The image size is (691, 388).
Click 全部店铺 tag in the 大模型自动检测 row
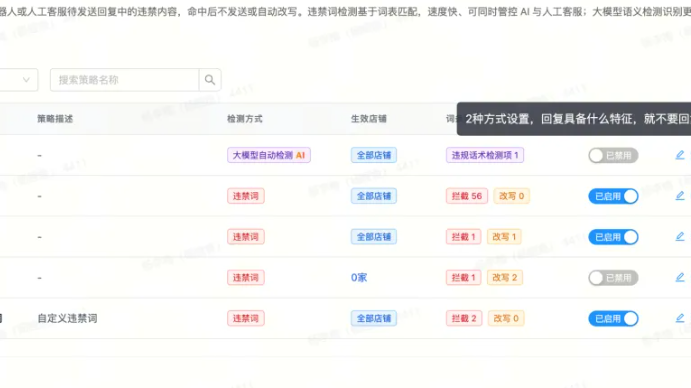click(374, 155)
